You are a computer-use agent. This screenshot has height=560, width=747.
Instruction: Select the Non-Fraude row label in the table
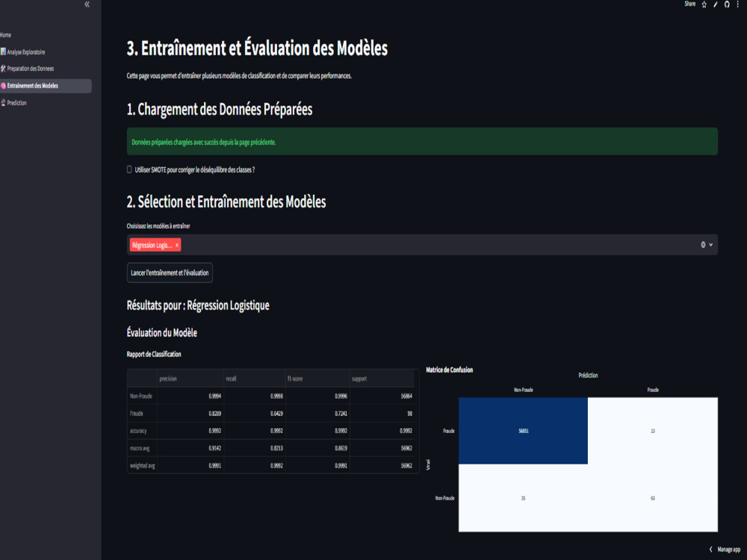pos(141,396)
